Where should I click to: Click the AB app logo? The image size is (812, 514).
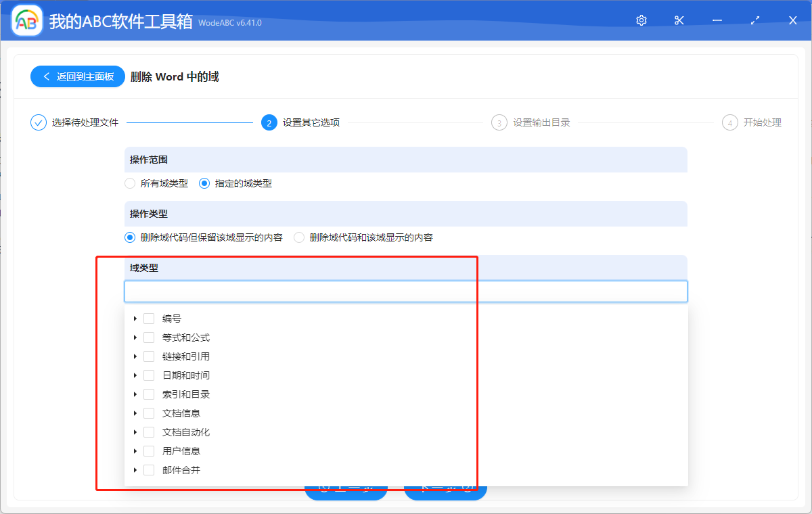tap(26, 20)
